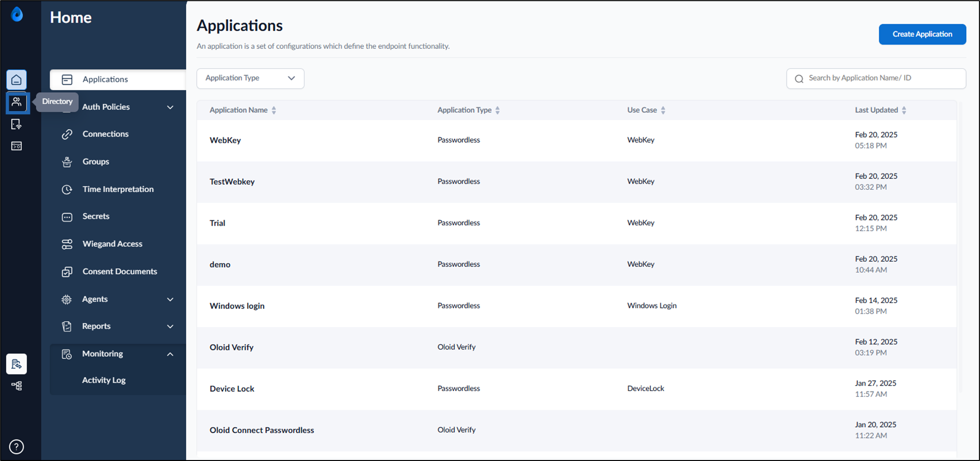Sort by Application Type column arrows
Image resolution: width=980 pixels, height=461 pixels.
497,110
